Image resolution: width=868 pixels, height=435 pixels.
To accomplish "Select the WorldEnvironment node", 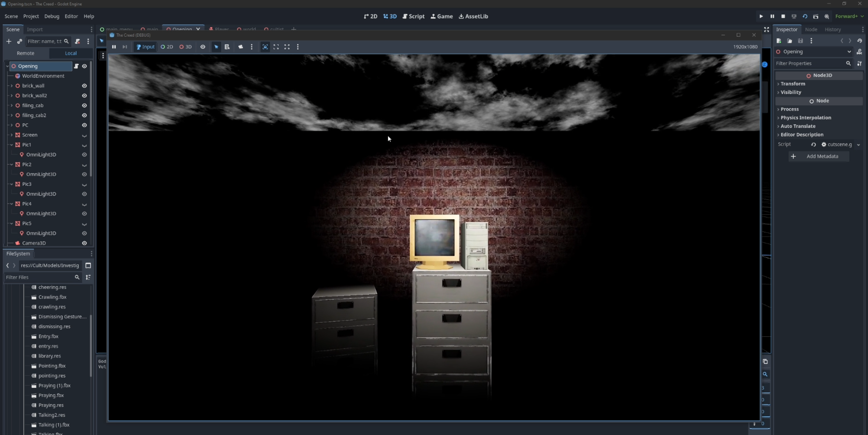I will pyautogui.click(x=43, y=76).
